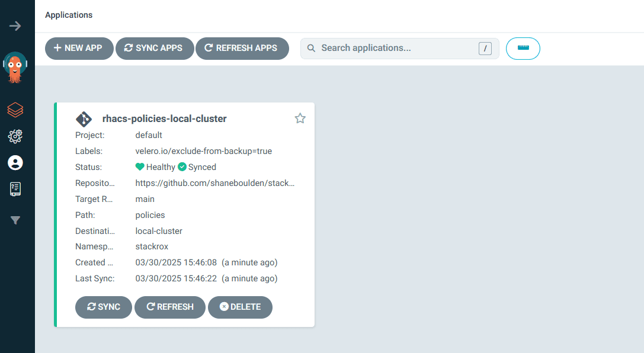This screenshot has height=353, width=644.
Task: Open User Info via the person icon
Action: [15, 163]
